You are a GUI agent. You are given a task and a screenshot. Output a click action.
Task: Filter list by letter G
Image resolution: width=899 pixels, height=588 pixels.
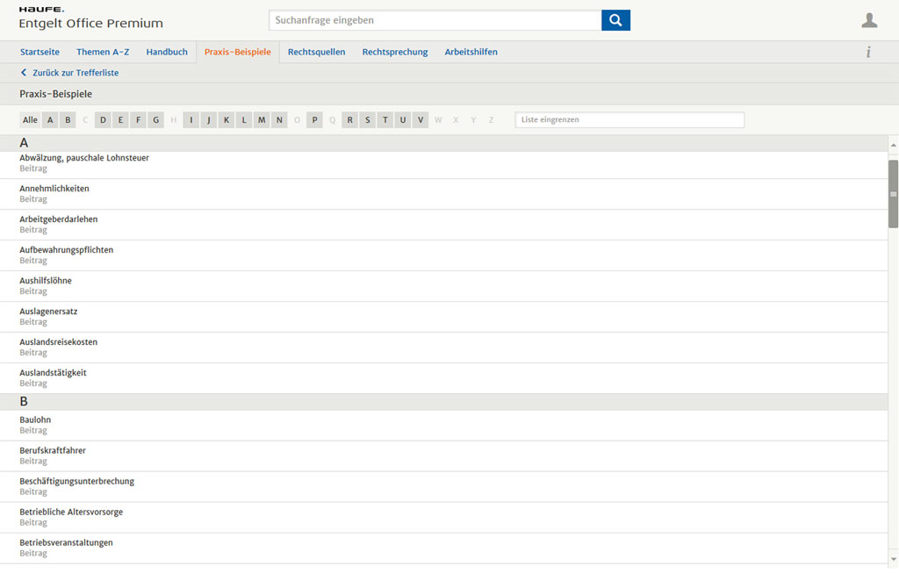[156, 119]
